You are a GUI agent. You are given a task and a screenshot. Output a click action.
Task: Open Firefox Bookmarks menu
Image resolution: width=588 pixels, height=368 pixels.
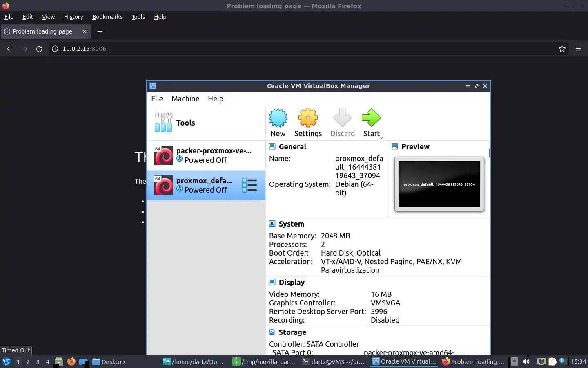107,17
